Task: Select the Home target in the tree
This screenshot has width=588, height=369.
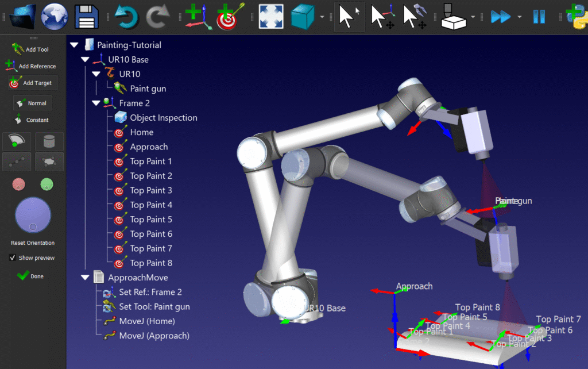Action: pos(142,132)
